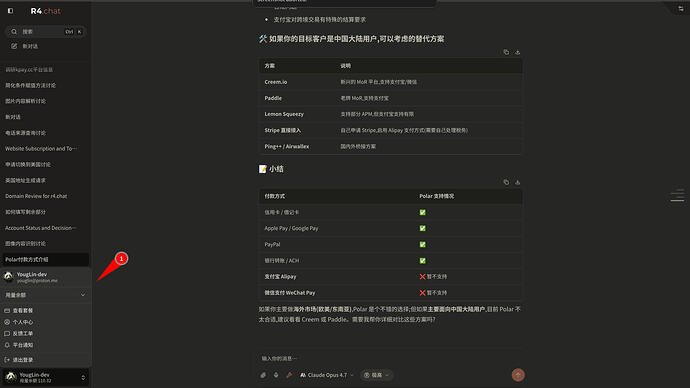Collapse the sidebar with the panel icon
Viewport: 690px width, 388px height.
pos(10,11)
